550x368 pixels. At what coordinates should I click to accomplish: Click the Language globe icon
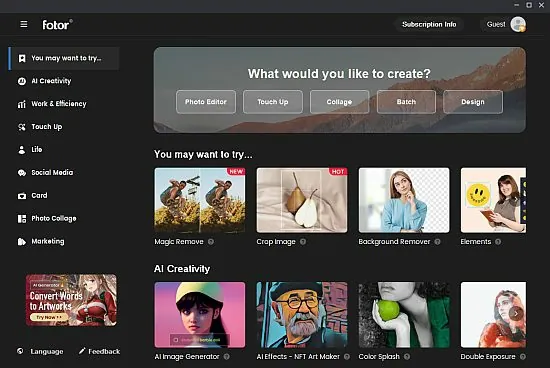(20, 351)
